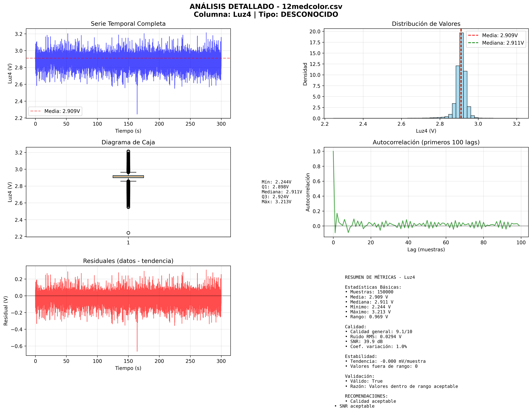Viewport: 532px width, 417px height.
Task: Click the 'RESUMEN DE MÉTRICAS - Luz4' heading
Action: (380, 277)
